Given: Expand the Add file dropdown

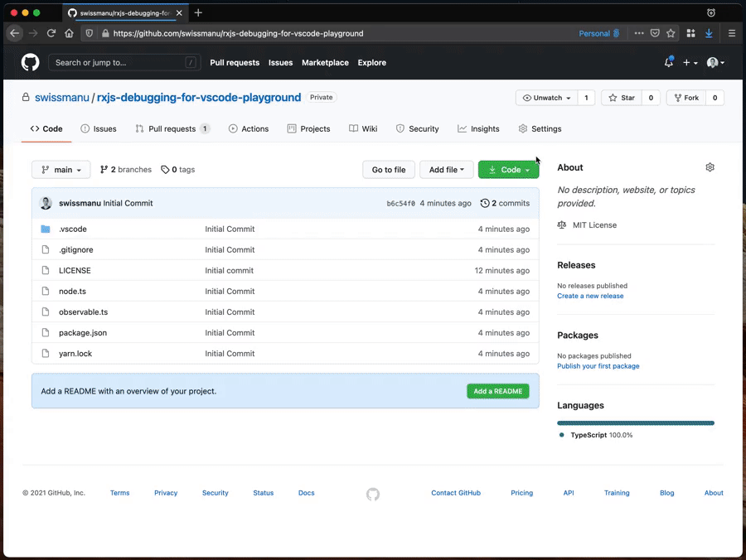Looking at the screenshot, I should [x=446, y=170].
